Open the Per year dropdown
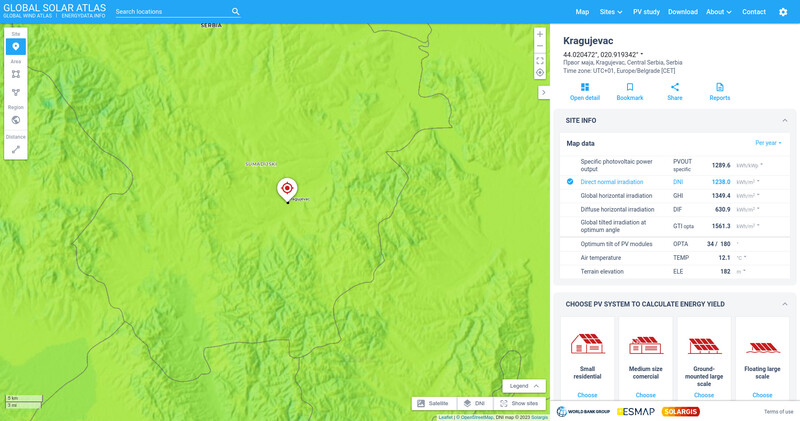This screenshot has height=421, width=800. pyautogui.click(x=768, y=143)
